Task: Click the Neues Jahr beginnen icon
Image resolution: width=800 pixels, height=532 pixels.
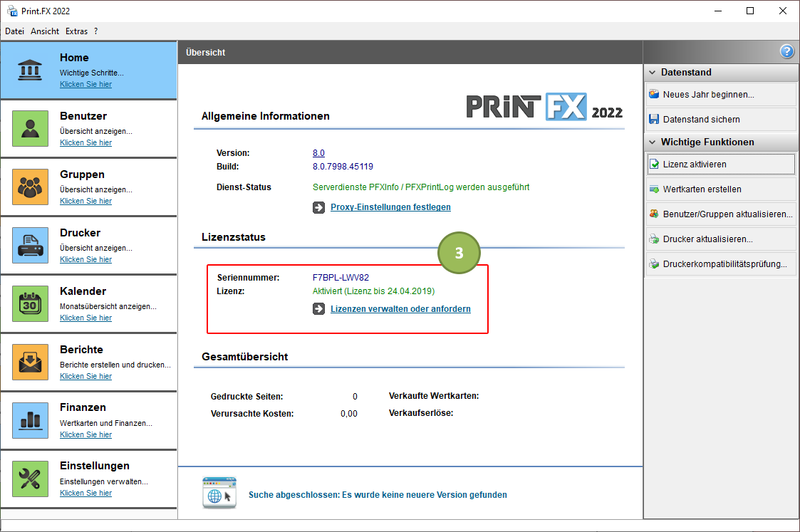Action: 654,94
